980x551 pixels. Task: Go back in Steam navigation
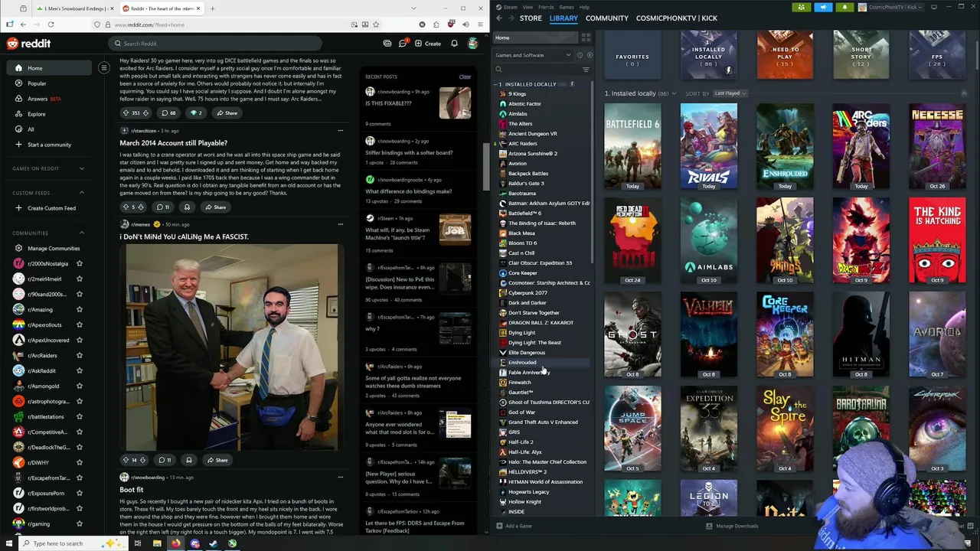pyautogui.click(x=498, y=18)
